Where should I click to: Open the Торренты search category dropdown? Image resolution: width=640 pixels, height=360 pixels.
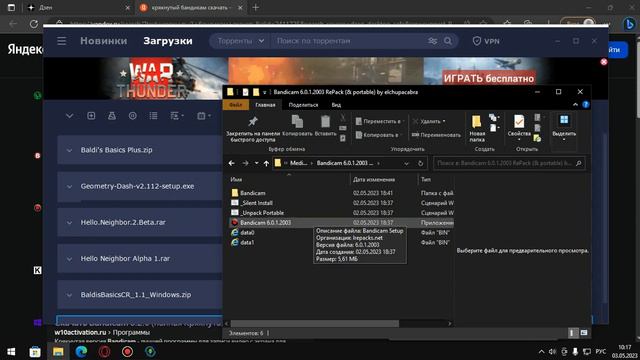coord(240,41)
